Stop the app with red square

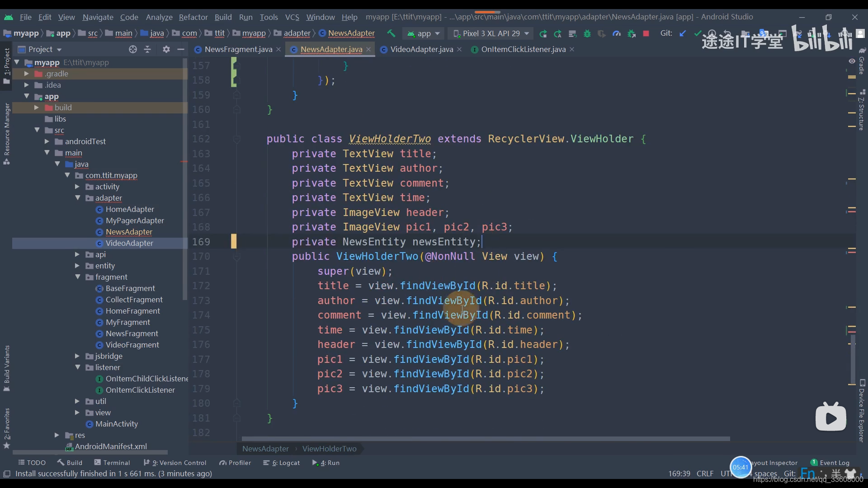(646, 33)
